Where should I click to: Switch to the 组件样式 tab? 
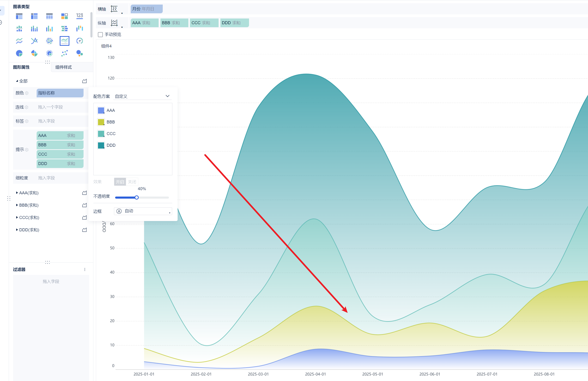(63, 67)
